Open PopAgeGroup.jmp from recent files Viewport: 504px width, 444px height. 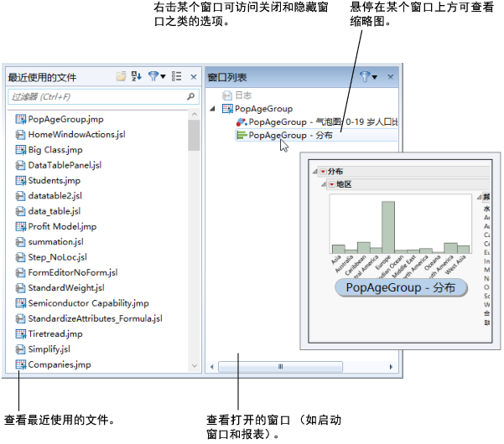(x=66, y=119)
